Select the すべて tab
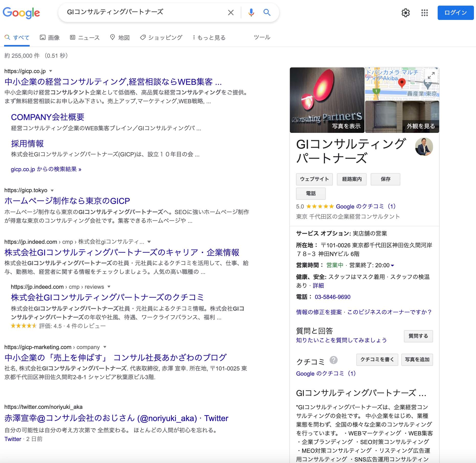The width and height of the screenshot is (476, 463). (x=17, y=38)
